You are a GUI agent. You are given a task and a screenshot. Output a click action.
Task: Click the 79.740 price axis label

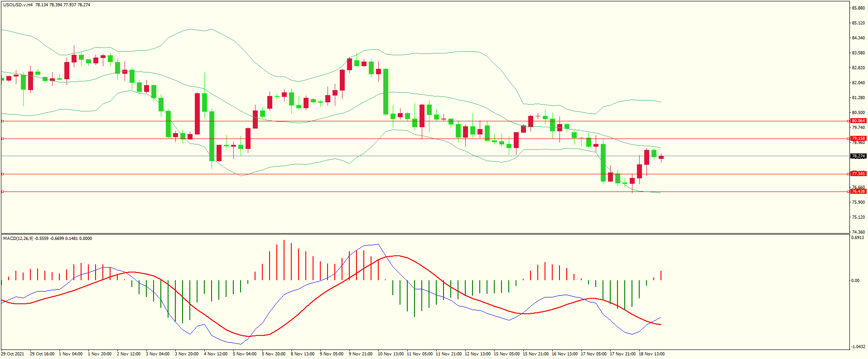tap(858, 128)
